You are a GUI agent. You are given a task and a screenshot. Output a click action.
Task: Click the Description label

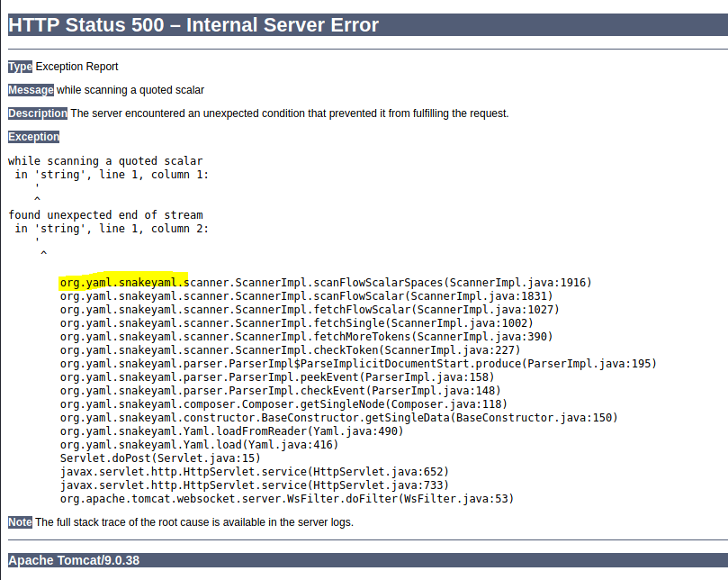pyautogui.click(x=38, y=113)
